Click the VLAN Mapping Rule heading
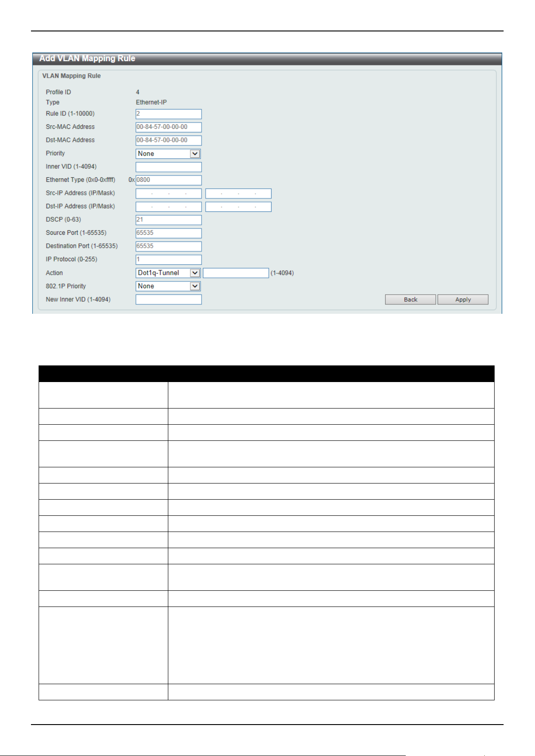 71,76
